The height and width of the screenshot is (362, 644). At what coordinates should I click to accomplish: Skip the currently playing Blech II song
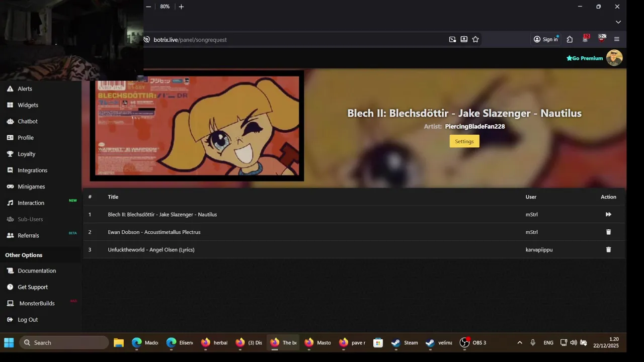(x=608, y=214)
